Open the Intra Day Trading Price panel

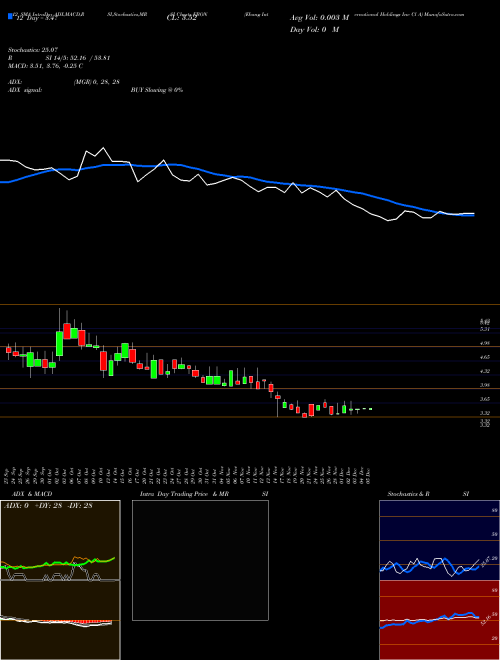coord(200,560)
